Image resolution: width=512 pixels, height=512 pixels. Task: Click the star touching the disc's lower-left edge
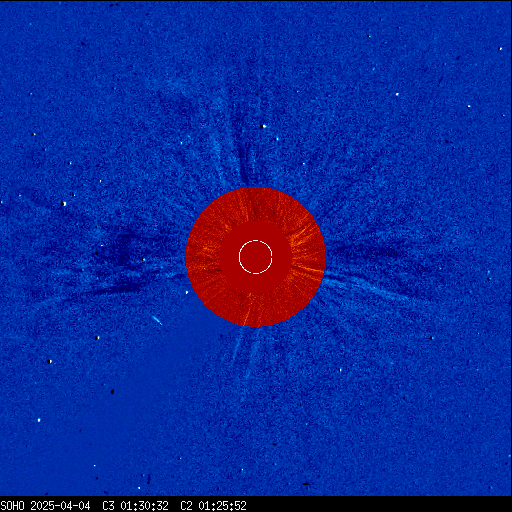(186, 292)
